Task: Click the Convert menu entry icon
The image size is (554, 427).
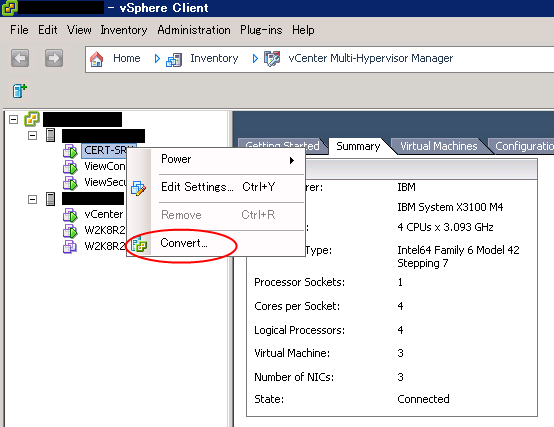Action: pos(139,244)
